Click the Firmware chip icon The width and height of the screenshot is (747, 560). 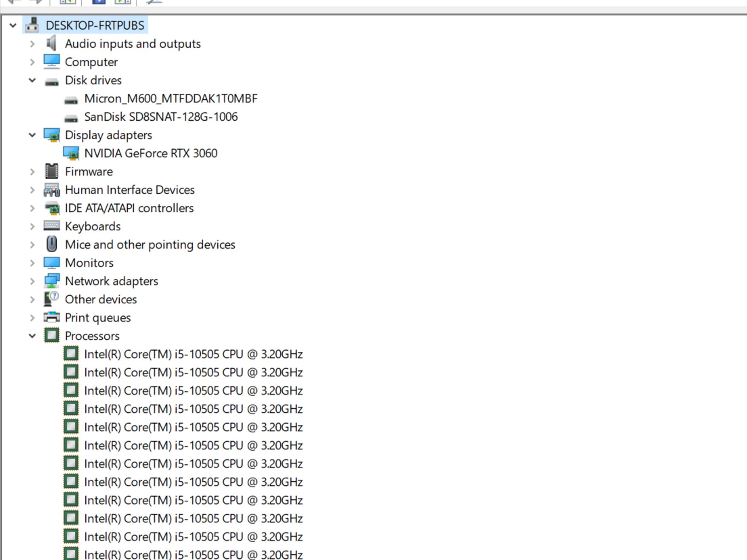(51, 171)
